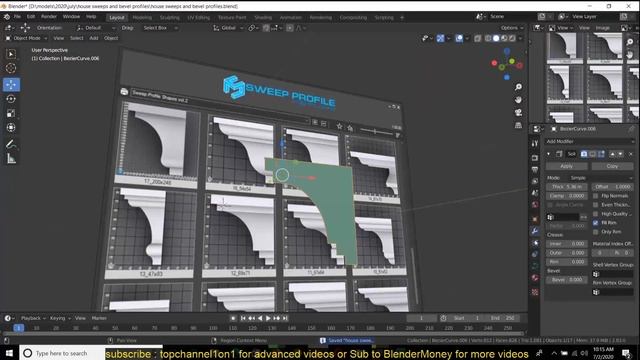Open the Active Tool properties tab
This screenshot has width=640, height=360.
tap(535, 143)
